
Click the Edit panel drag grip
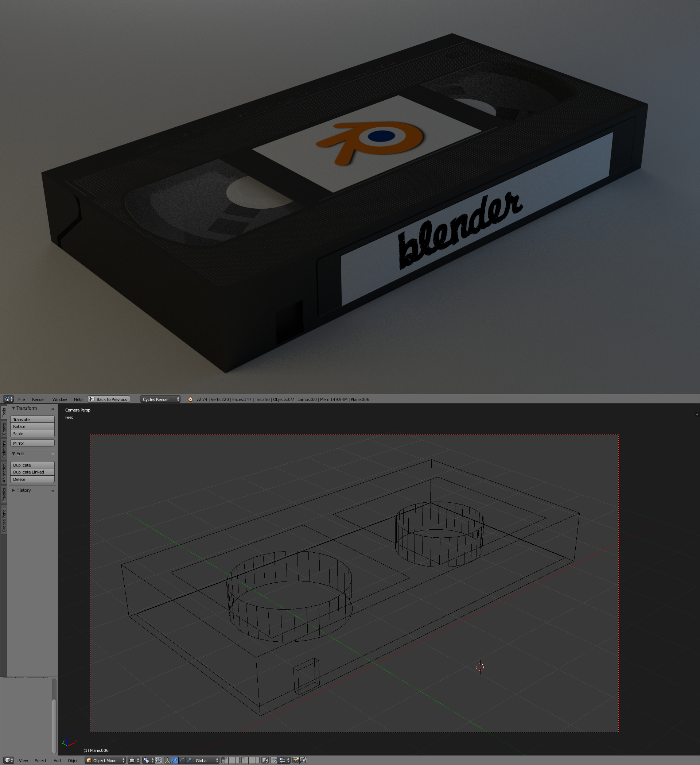tap(51, 454)
